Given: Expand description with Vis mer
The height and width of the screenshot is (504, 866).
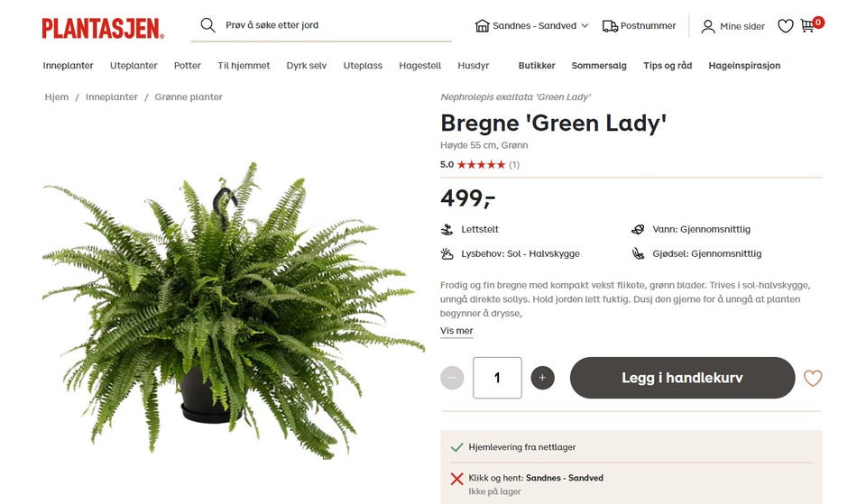Looking at the screenshot, I should [456, 331].
